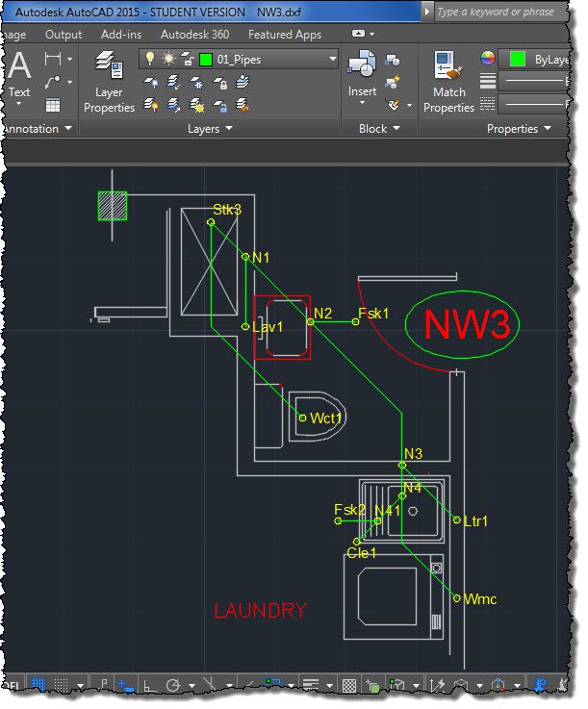Click the NW3 label in the drawing
Image resolution: width=588 pixels, height=709 pixels.
point(467,324)
